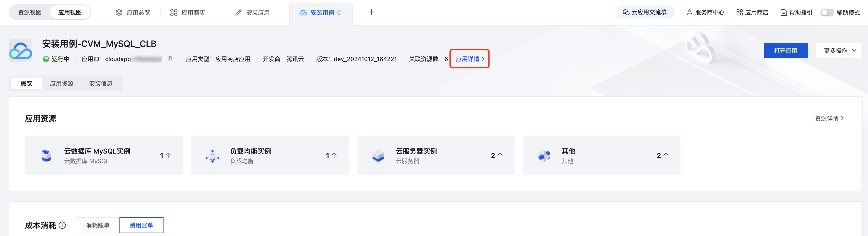
Task: Open the 帮助指引 link
Action: [x=796, y=13]
